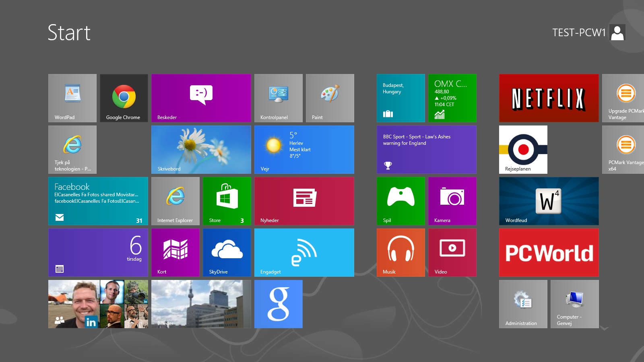Image resolution: width=644 pixels, height=362 pixels.
Task: Open the Google Chrome tile
Action: pyautogui.click(x=124, y=98)
